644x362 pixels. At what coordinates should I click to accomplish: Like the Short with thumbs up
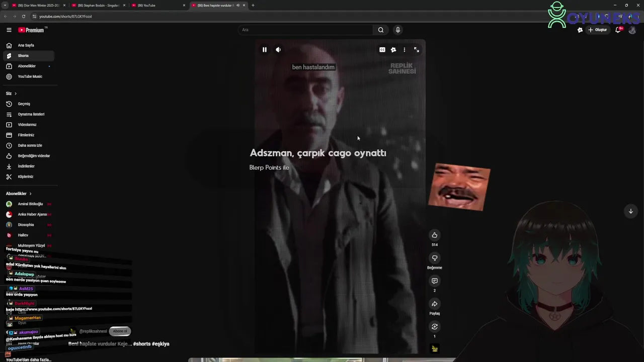click(x=435, y=235)
